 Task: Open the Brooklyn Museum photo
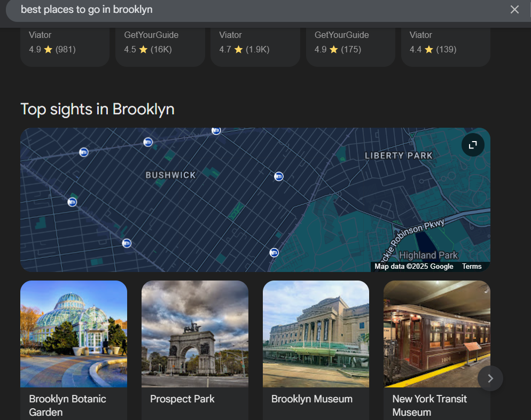pyautogui.click(x=316, y=334)
